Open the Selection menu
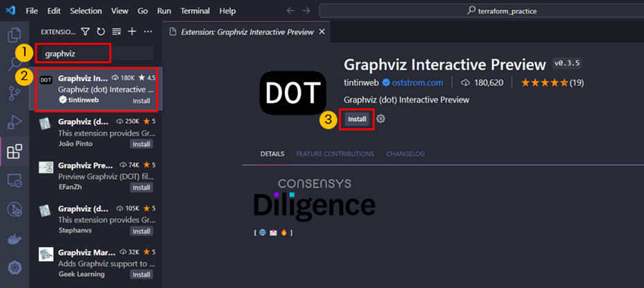The height and width of the screenshot is (288, 644). (x=86, y=11)
